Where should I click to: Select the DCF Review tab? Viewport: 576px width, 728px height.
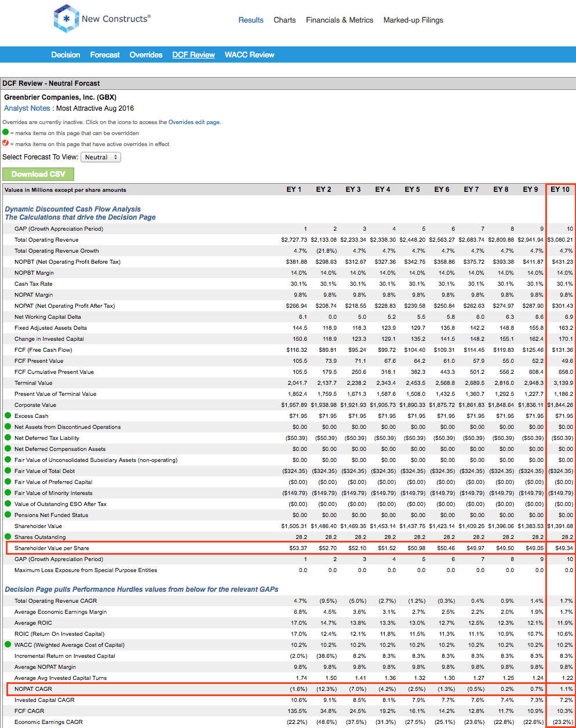point(194,54)
